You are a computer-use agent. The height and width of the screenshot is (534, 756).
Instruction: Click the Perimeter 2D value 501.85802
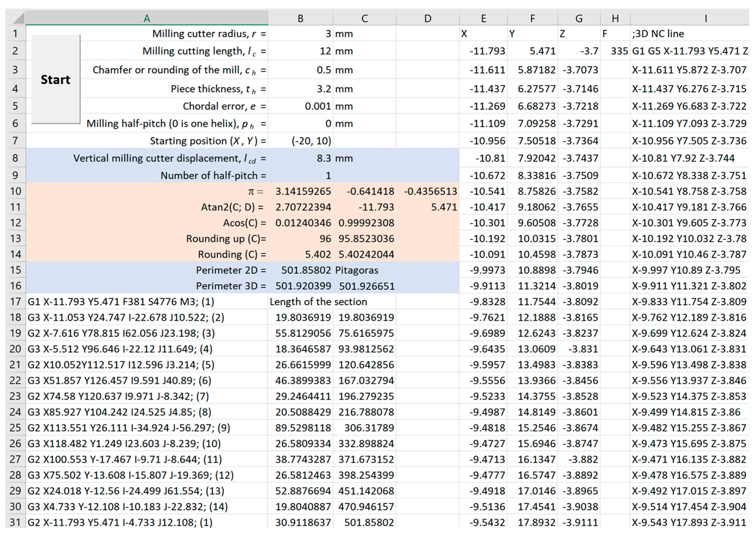tap(300, 270)
